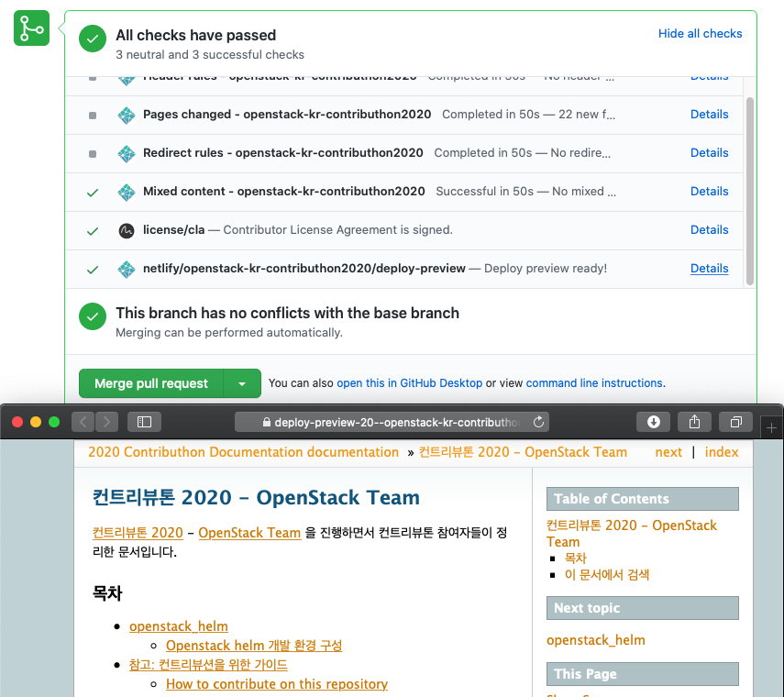Click the success checkmark on Mixed content row
The image size is (784, 697).
pos(93,193)
